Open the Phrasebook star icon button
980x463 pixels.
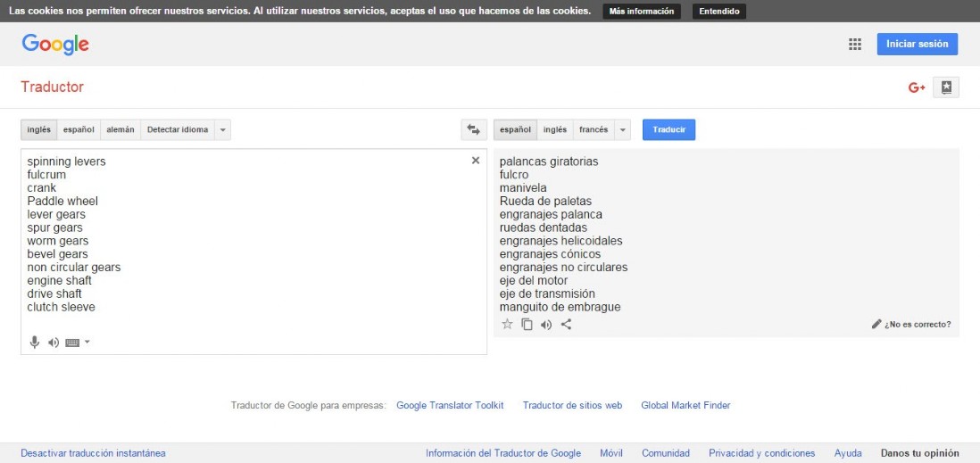point(946,87)
